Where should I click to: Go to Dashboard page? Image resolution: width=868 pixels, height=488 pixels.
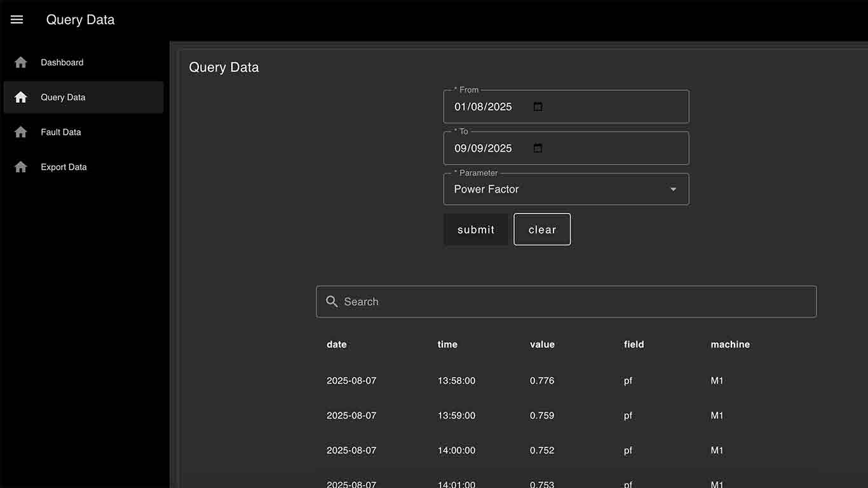83,62
